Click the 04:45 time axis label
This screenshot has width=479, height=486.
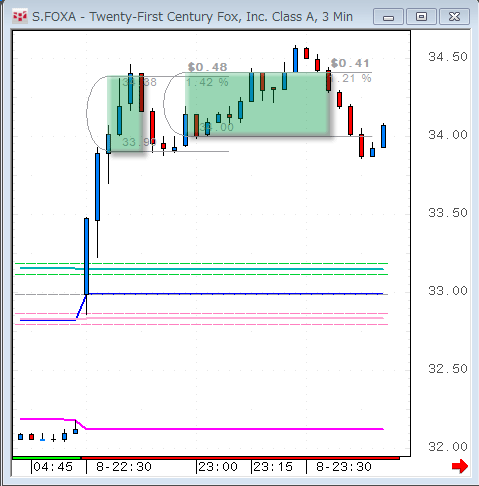pyautogui.click(x=53, y=467)
